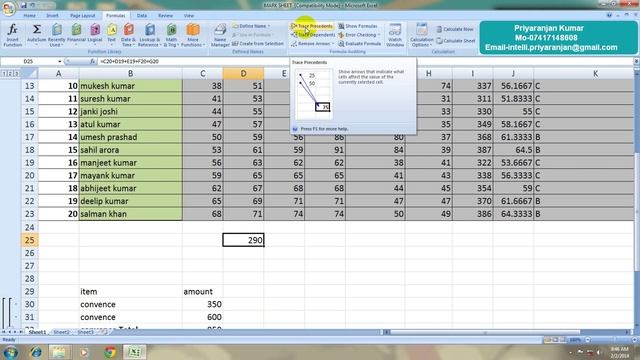Screen dimensions: 640x360
Task: Click Calculate Now
Action: coord(455,29)
